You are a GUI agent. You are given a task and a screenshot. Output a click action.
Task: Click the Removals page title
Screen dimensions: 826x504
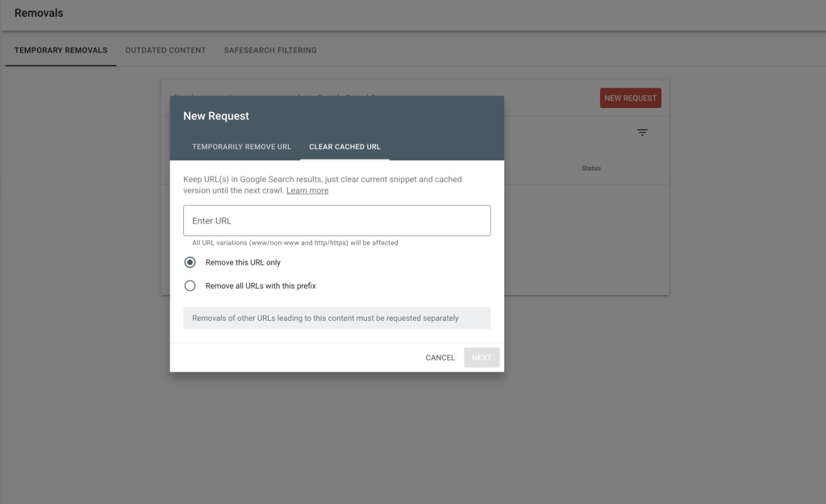click(39, 13)
